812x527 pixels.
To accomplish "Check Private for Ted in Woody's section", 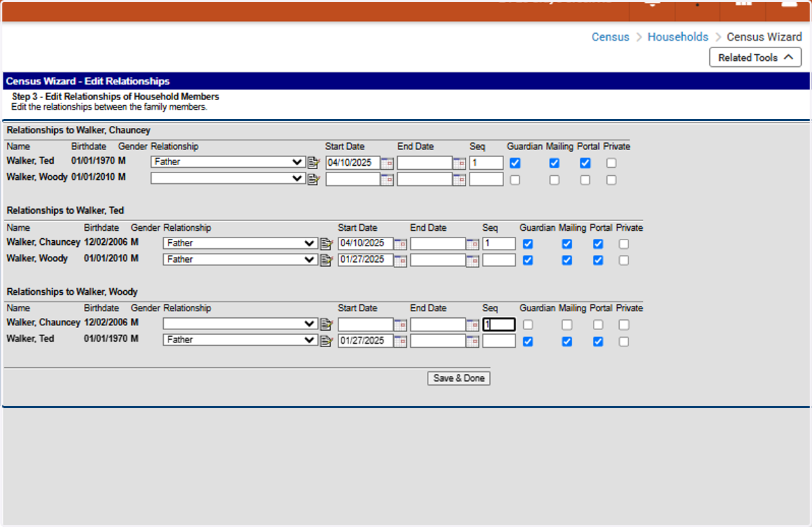I will [624, 341].
